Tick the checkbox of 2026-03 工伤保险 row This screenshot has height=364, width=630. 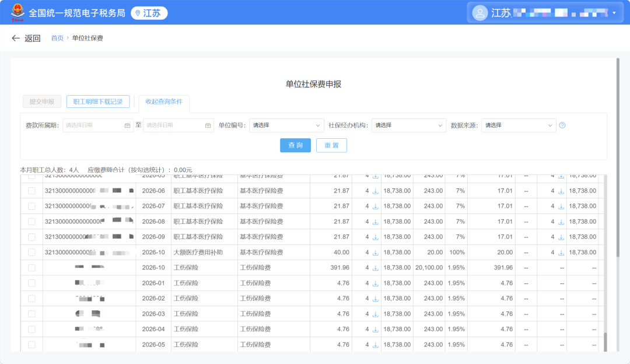[x=32, y=314]
